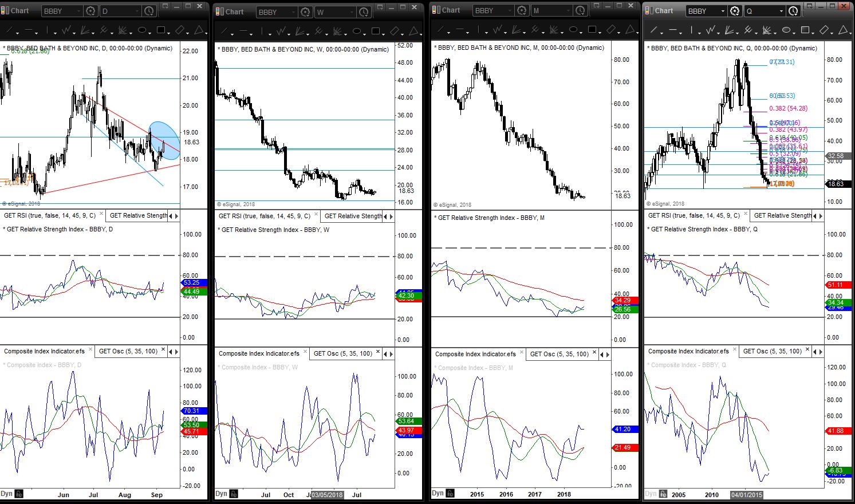855x504 pixels.
Task: Open GET Osc (5, 35, 100) tab in the monthly chart
Action: click(x=560, y=353)
